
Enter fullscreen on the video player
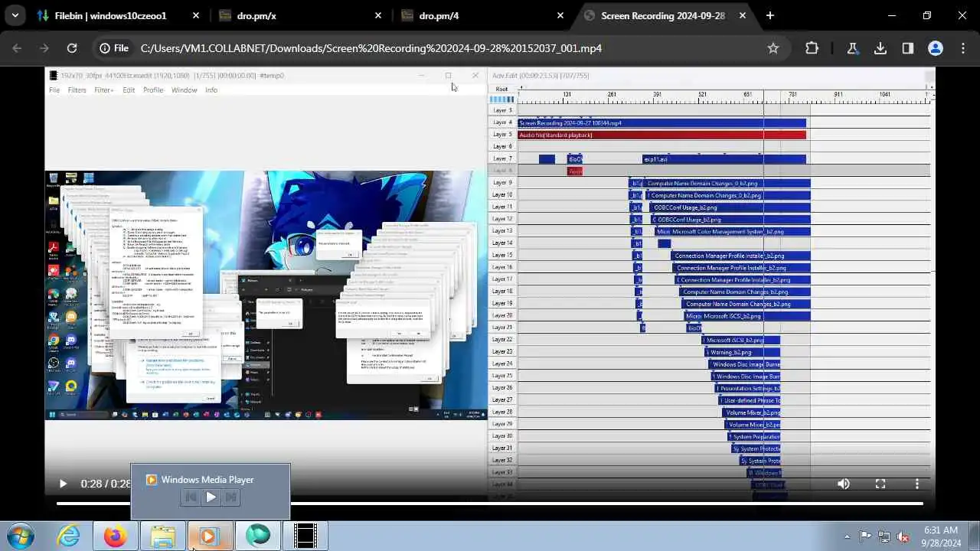[x=880, y=484]
